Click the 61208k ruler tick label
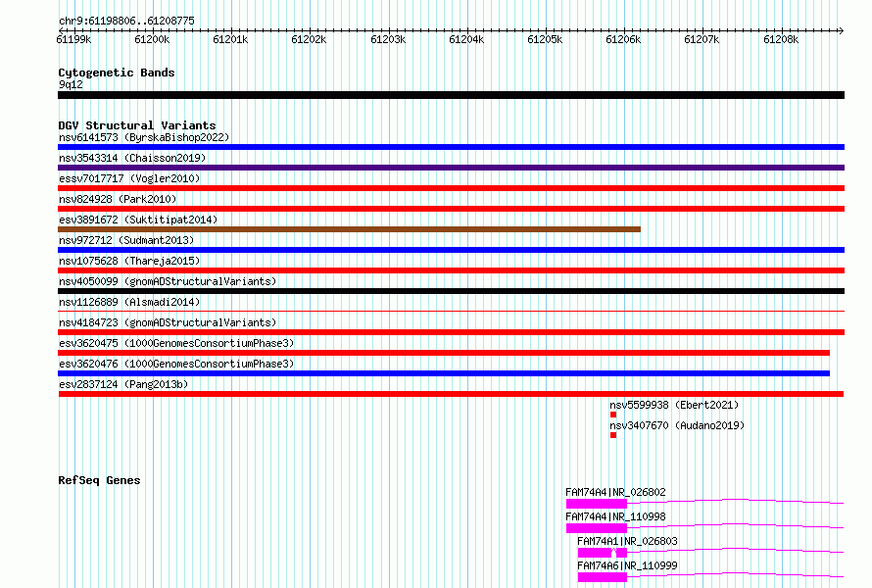Screen dimensions: 872x588 coord(781,39)
